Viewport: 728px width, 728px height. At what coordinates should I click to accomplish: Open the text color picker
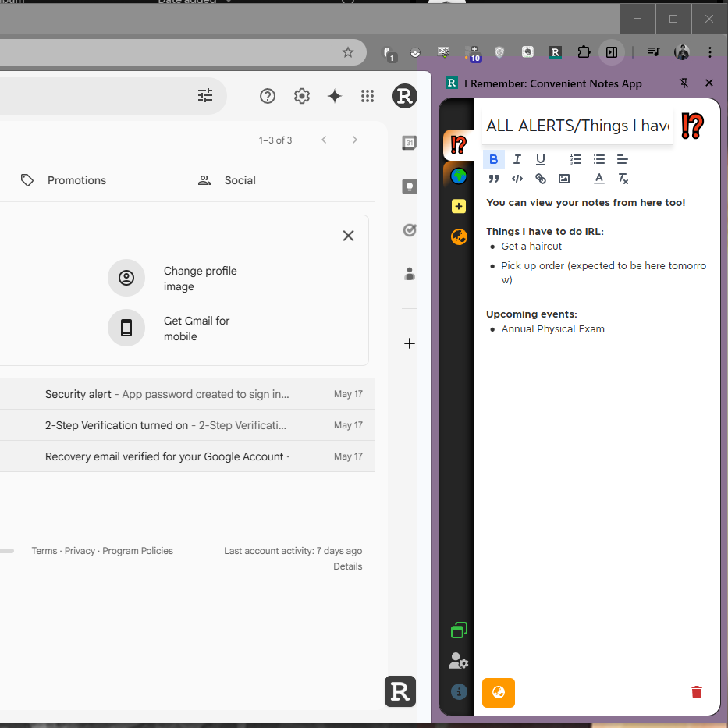[599, 179]
